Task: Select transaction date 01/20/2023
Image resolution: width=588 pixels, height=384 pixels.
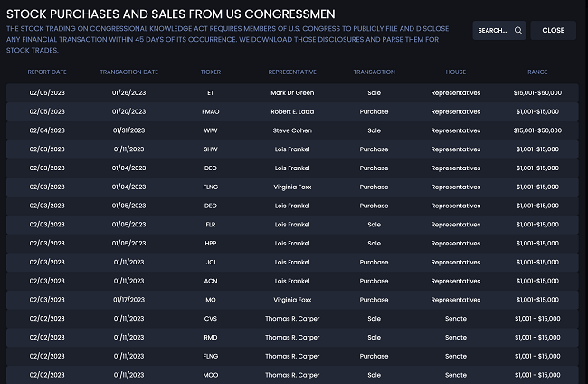Action: tap(128, 112)
